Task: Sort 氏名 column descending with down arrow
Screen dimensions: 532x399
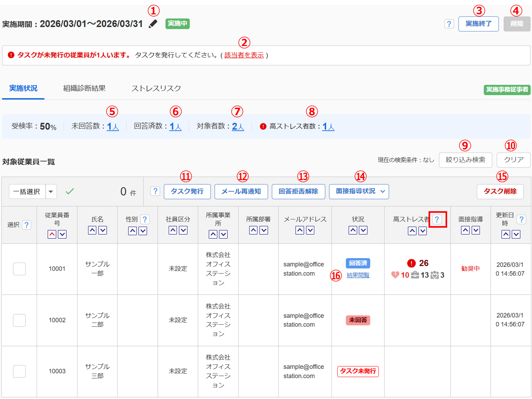Action: point(103,230)
